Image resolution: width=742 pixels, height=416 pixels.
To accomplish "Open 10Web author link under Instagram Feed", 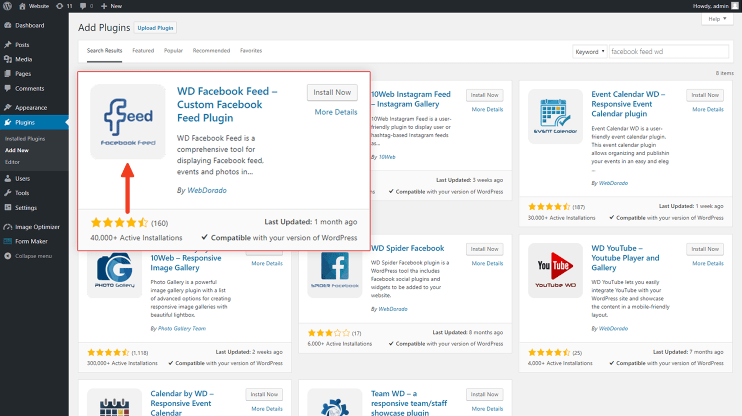I will tap(387, 157).
